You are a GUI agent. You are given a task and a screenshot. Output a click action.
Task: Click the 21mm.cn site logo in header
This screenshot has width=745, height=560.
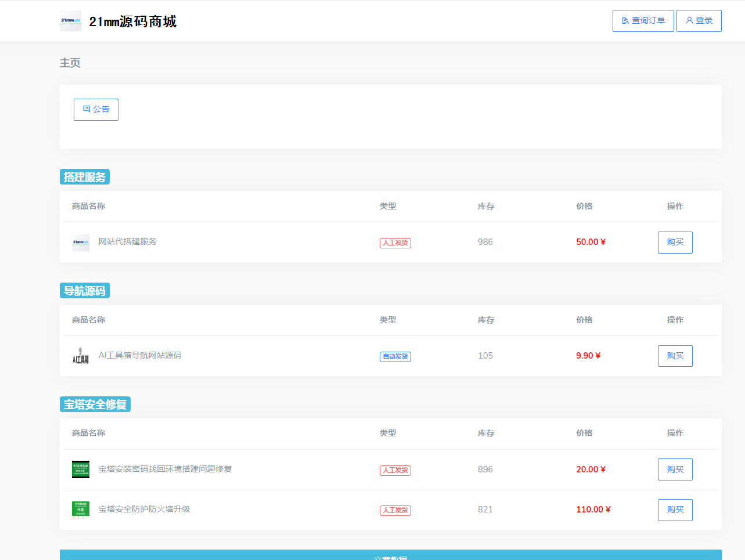70,21
